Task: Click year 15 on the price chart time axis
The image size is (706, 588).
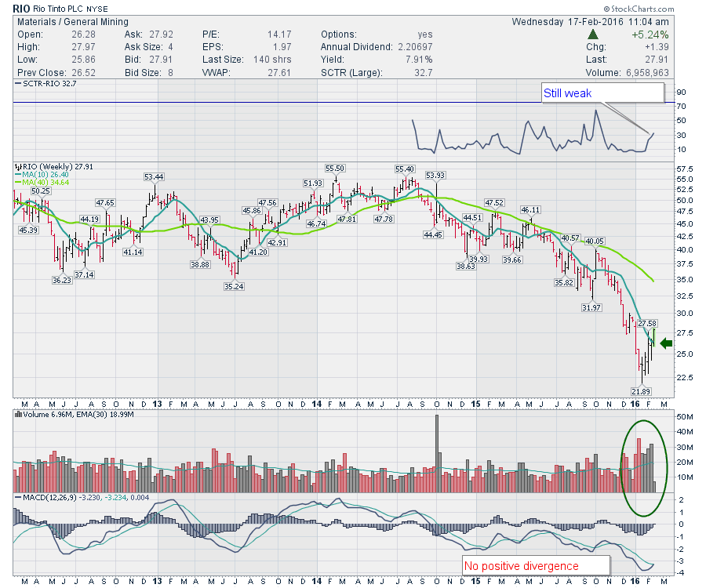Action: click(475, 404)
